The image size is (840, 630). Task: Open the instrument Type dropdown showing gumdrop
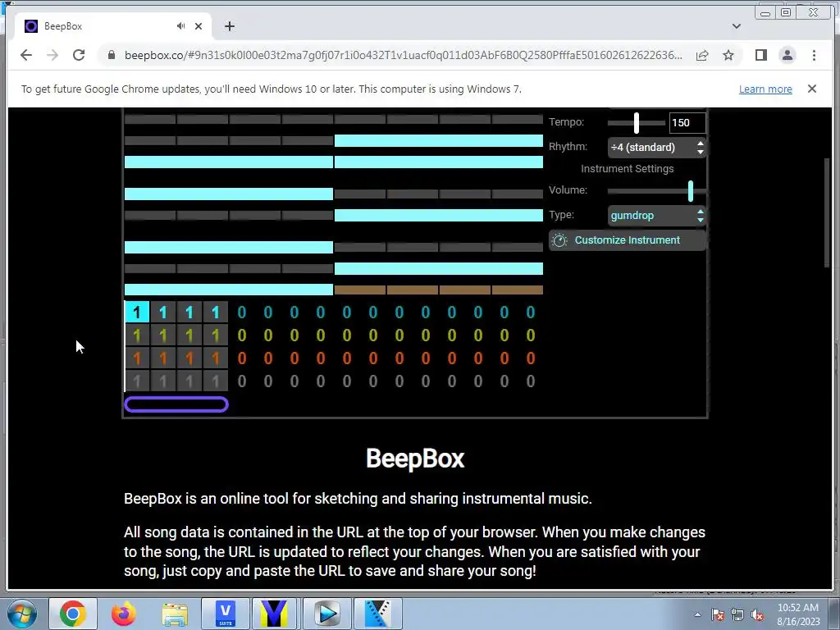(x=657, y=216)
